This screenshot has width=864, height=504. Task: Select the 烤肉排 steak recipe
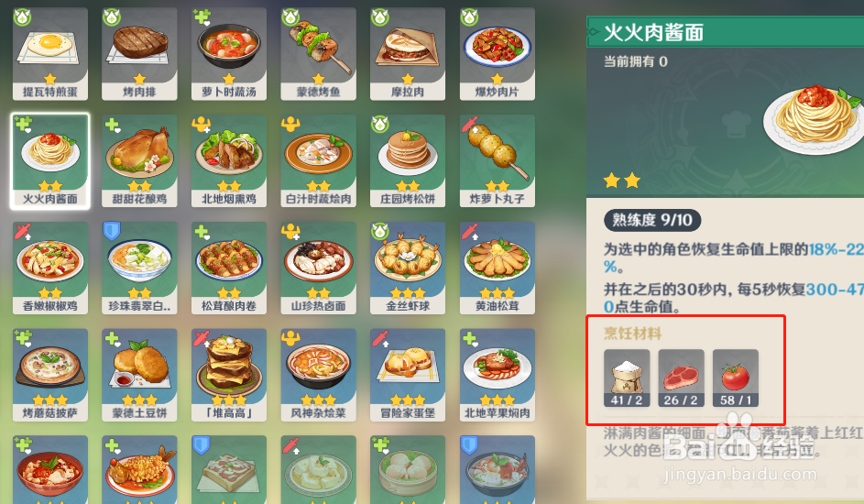[139, 54]
